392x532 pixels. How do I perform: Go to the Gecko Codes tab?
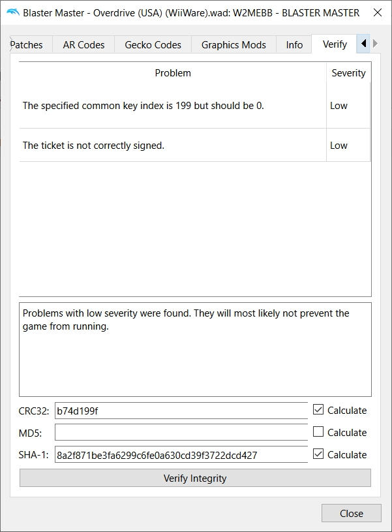coord(153,45)
